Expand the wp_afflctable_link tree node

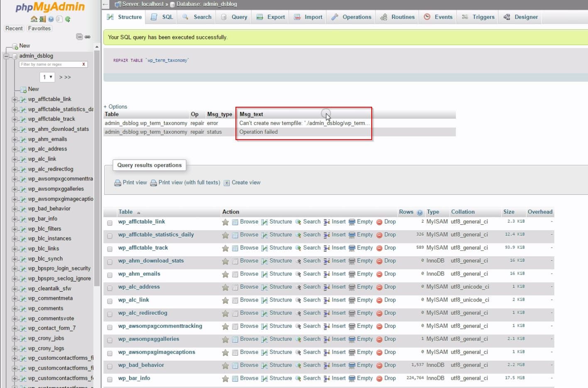(15, 99)
